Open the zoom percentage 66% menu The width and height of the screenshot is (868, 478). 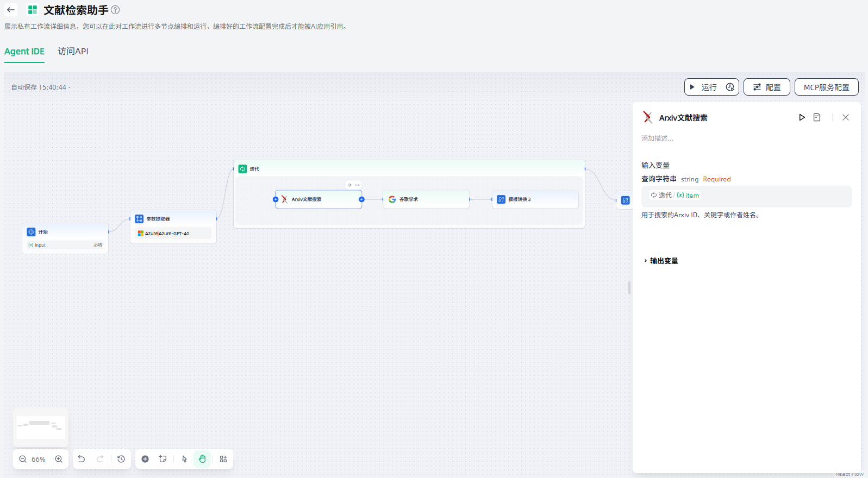tap(39, 459)
